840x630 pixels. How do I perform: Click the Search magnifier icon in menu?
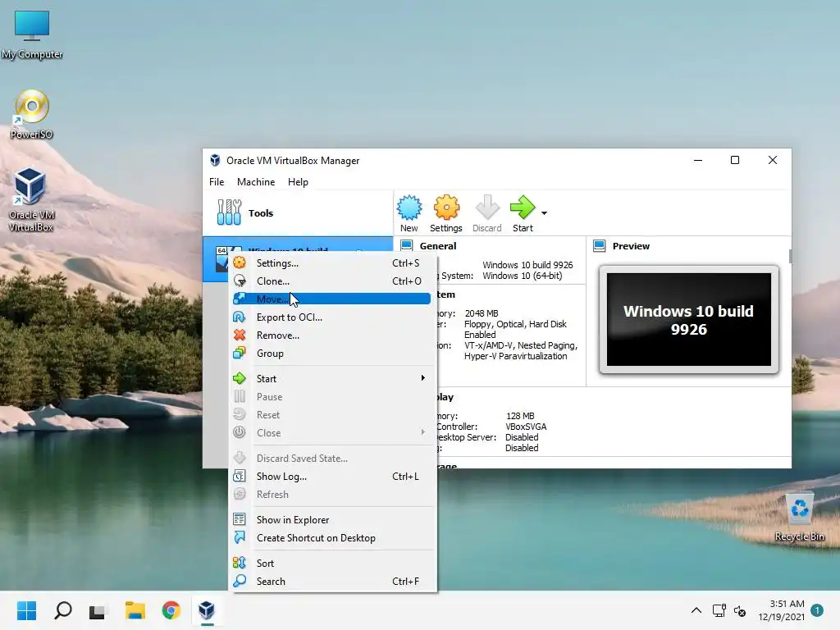pos(240,581)
